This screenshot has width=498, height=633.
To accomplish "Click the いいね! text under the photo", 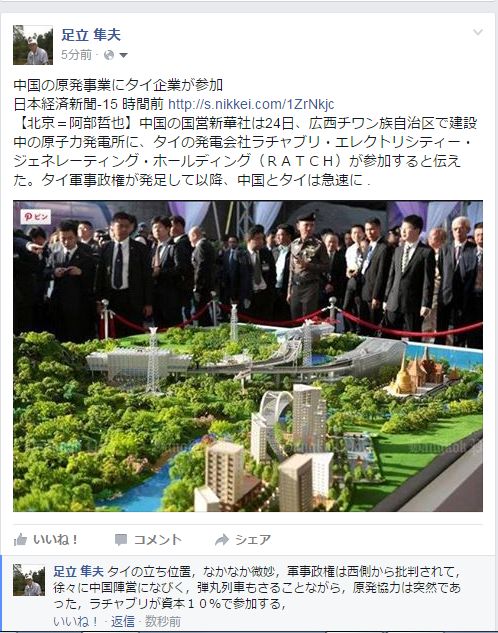I will click(55, 540).
